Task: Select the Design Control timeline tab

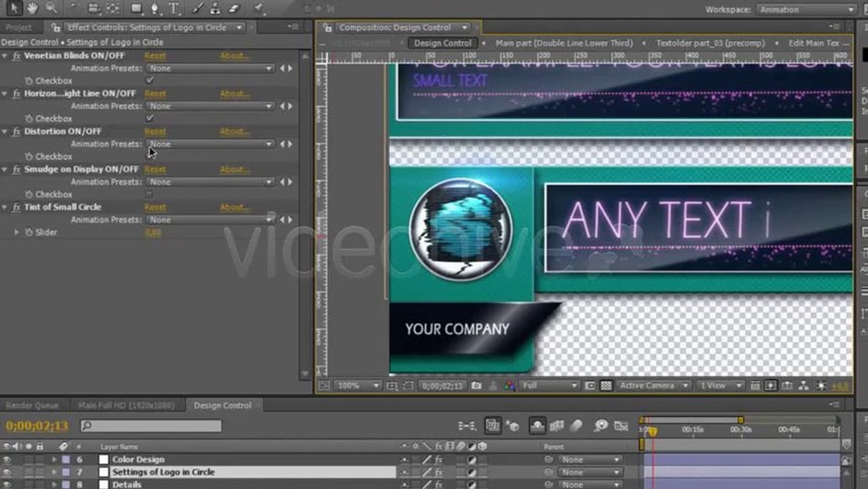Action: tap(223, 405)
